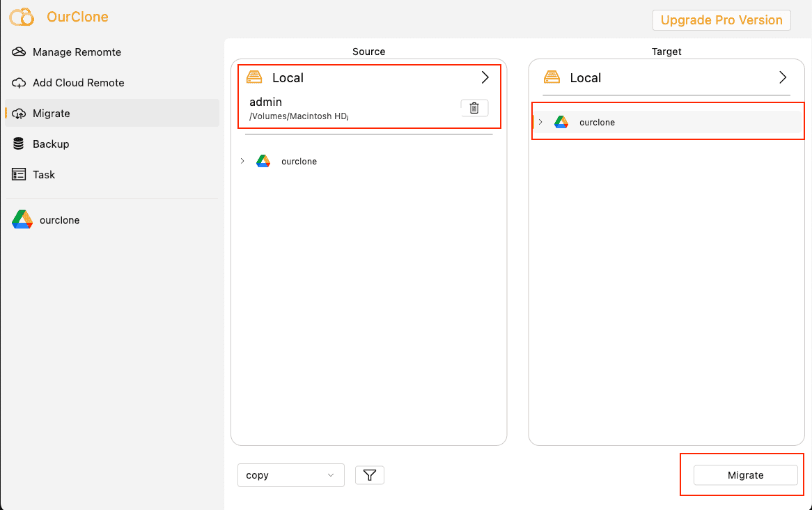Open the filter funnel icon
This screenshot has width=812, height=510.
coord(370,475)
